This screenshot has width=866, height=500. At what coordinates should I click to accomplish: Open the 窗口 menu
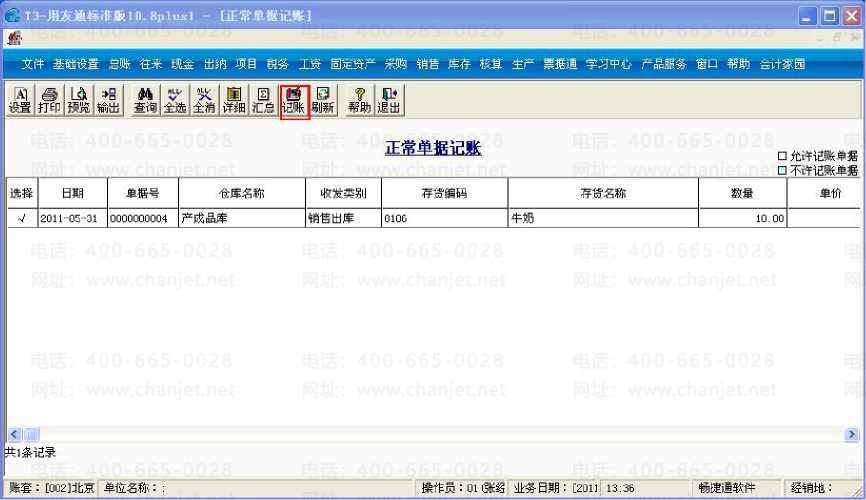[x=706, y=64]
